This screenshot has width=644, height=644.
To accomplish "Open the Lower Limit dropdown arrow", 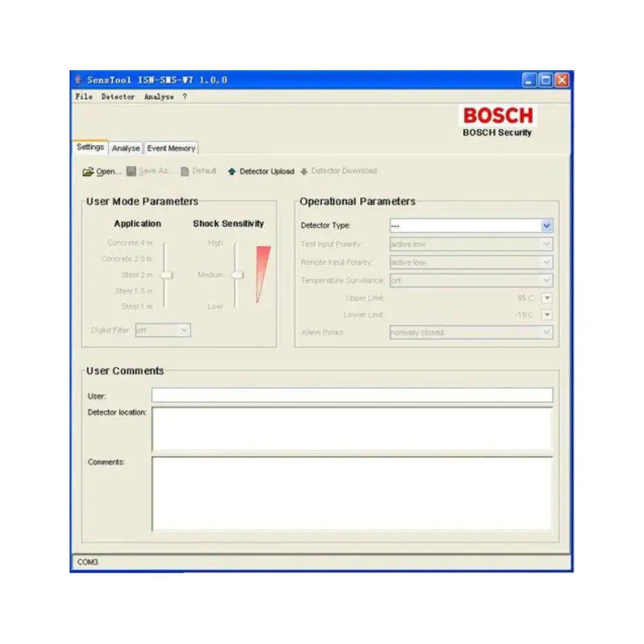I will (x=547, y=315).
